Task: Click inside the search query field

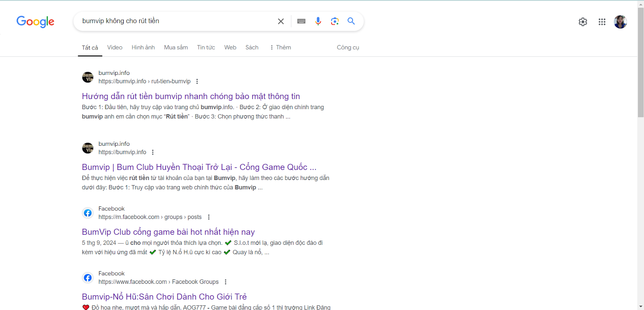Action: (x=177, y=21)
